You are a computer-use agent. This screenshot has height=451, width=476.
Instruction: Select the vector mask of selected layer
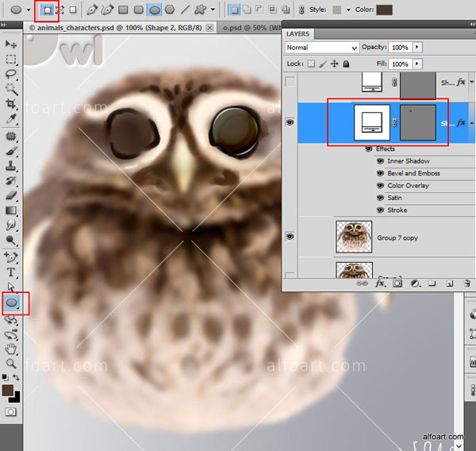point(418,122)
